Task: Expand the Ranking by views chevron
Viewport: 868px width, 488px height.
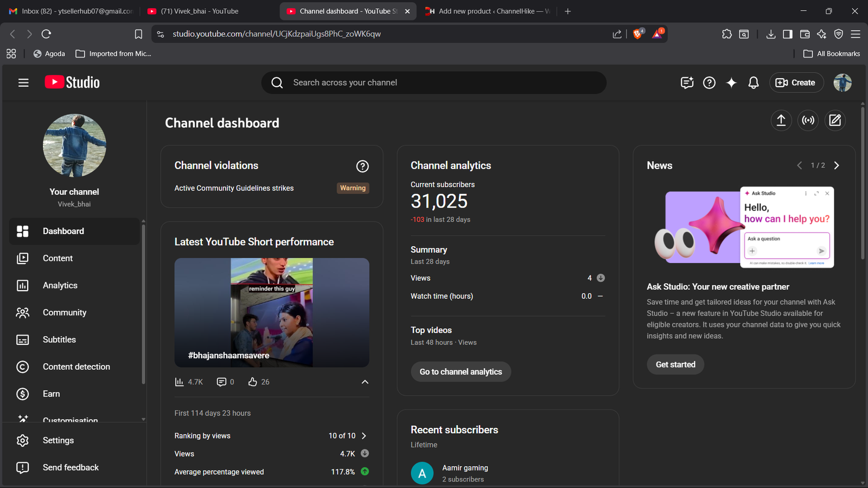Action: coord(364,436)
